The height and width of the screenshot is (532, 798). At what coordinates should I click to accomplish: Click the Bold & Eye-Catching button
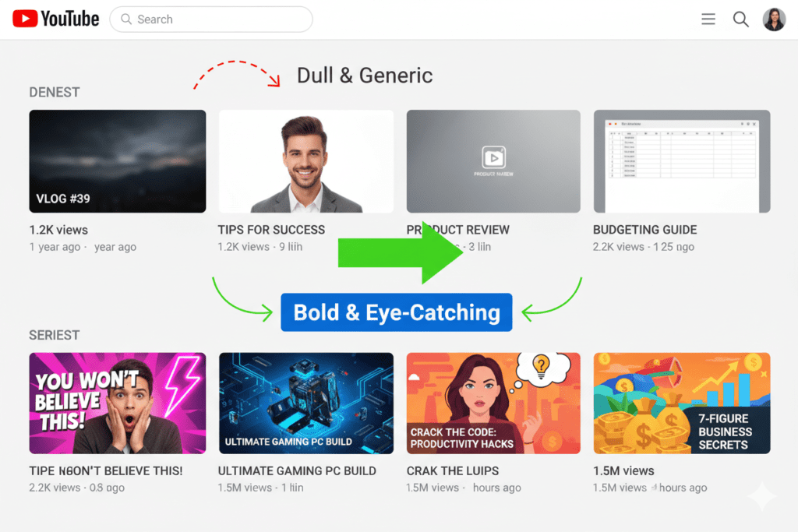click(396, 312)
